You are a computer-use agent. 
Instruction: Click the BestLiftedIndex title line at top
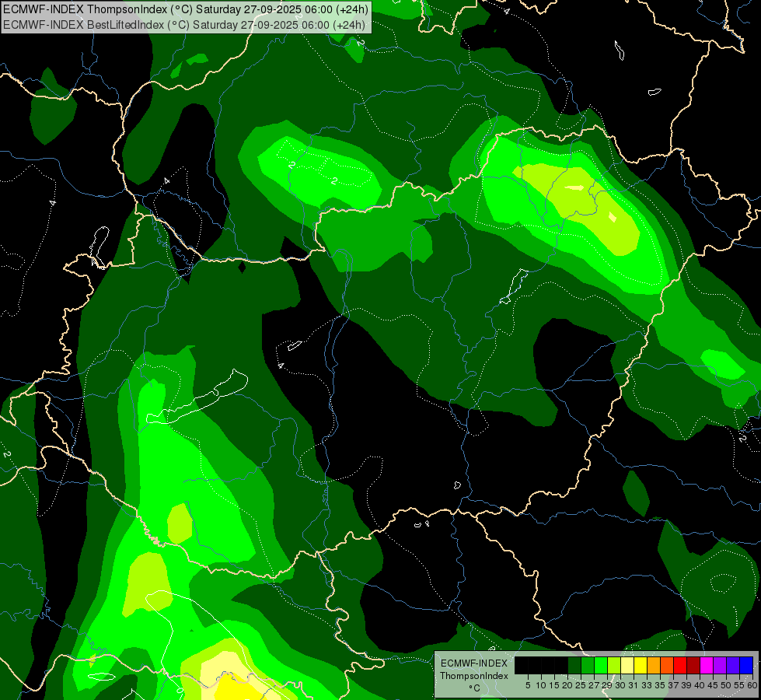184,25
